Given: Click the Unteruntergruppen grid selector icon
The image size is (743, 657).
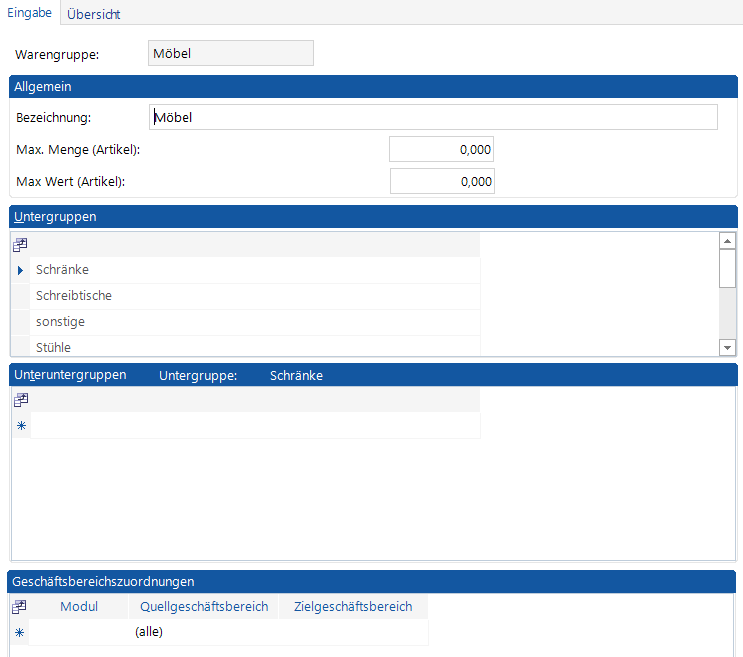Looking at the screenshot, I should pyautogui.click(x=20, y=400).
